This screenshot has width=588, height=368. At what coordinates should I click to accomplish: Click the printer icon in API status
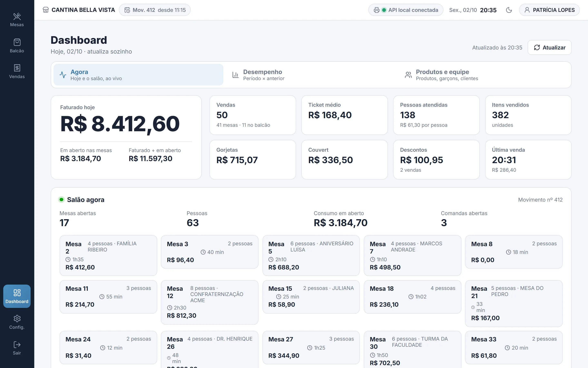click(376, 10)
